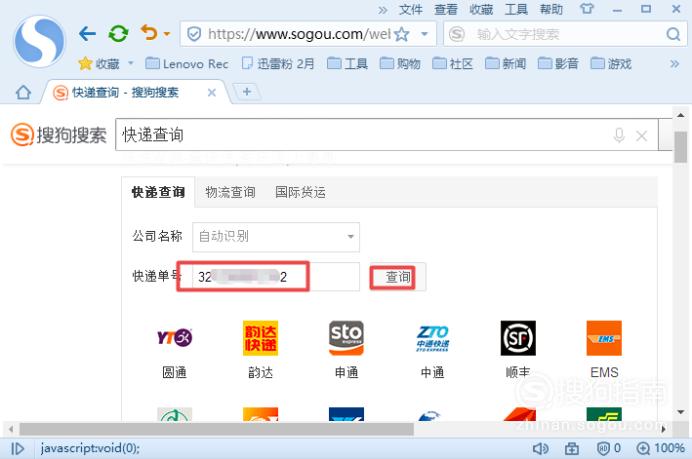Open the 社区 bookmark folder
Screen dimensions: 692x459
click(453, 64)
